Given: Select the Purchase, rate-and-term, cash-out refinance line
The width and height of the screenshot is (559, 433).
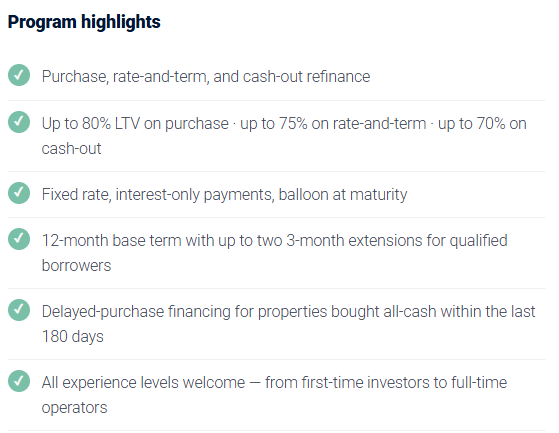Looking at the screenshot, I should pos(206,77).
